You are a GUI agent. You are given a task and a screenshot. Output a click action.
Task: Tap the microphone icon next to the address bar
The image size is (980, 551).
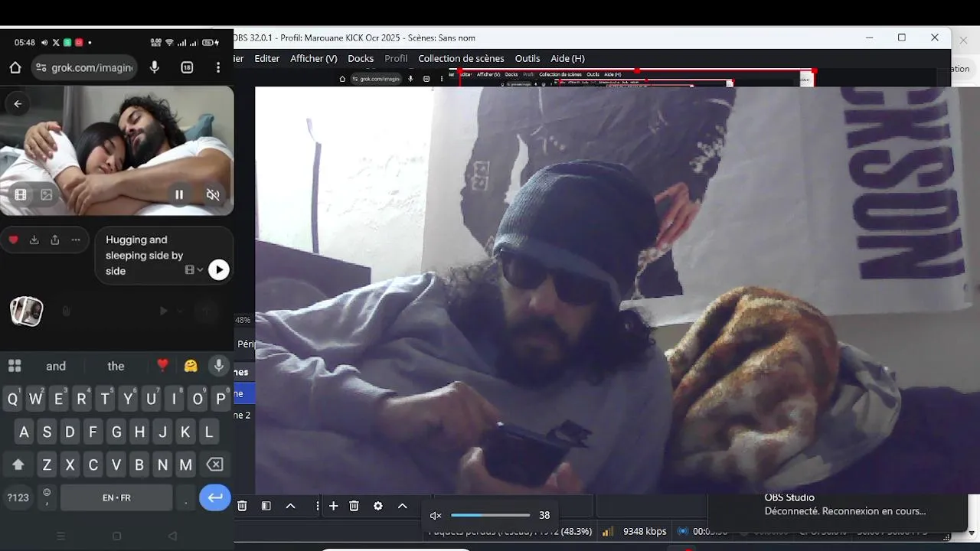coord(155,67)
